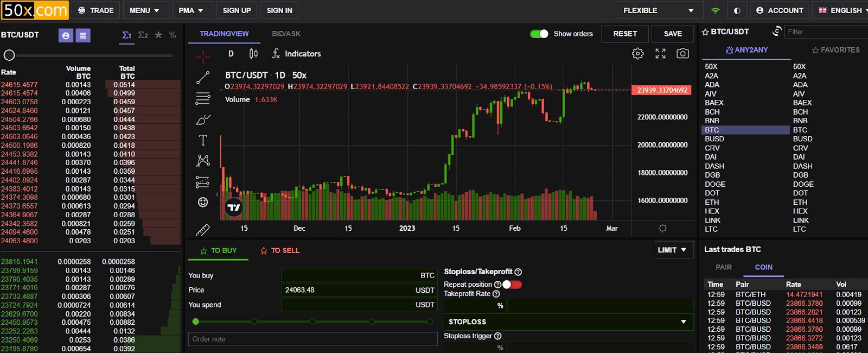Toggle the Show orders switch
Viewport: 868px width, 353px height.
539,34
